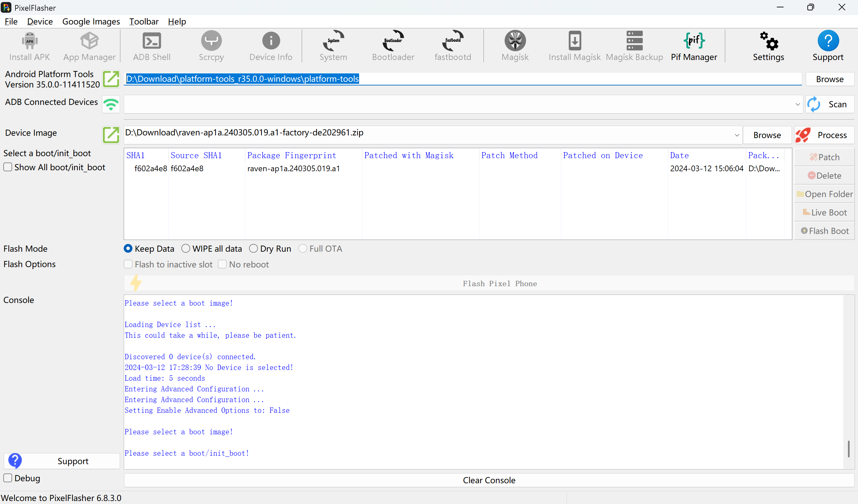858x504 pixels.
Task: Browse for a Device Image file
Action: 767,135
